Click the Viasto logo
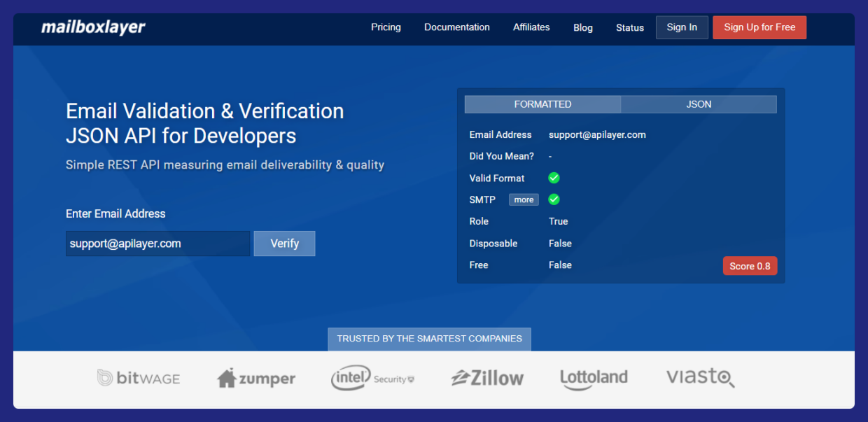The height and width of the screenshot is (422, 868). (700, 378)
